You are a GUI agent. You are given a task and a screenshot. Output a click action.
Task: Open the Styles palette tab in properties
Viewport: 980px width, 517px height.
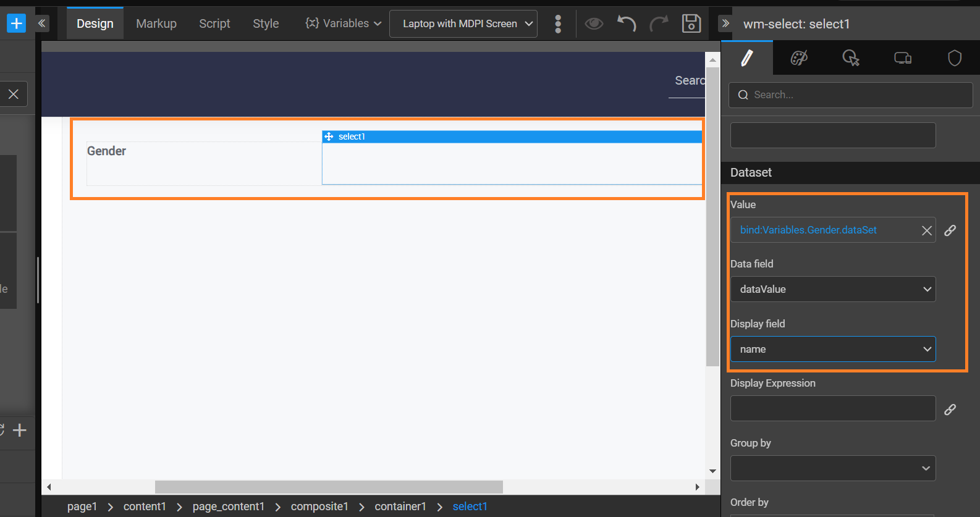pyautogui.click(x=799, y=58)
